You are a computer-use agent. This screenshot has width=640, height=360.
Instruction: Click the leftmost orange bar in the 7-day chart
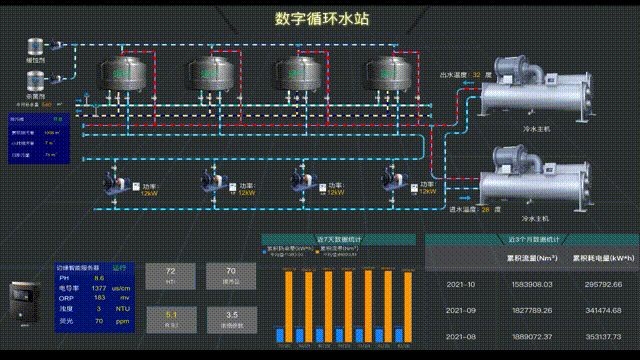tap(289, 307)
